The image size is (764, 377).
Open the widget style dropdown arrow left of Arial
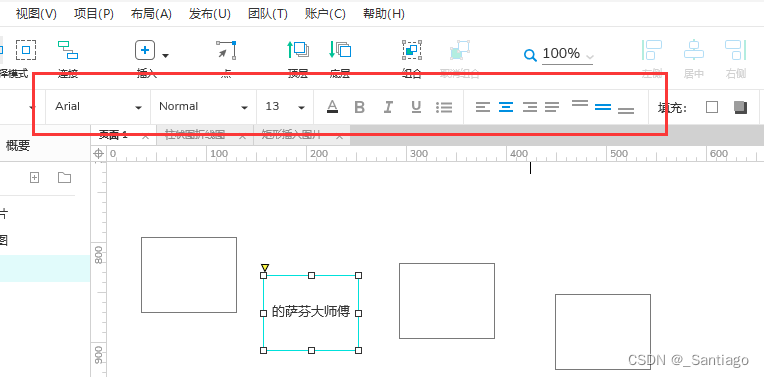click(x=33, y=107)
